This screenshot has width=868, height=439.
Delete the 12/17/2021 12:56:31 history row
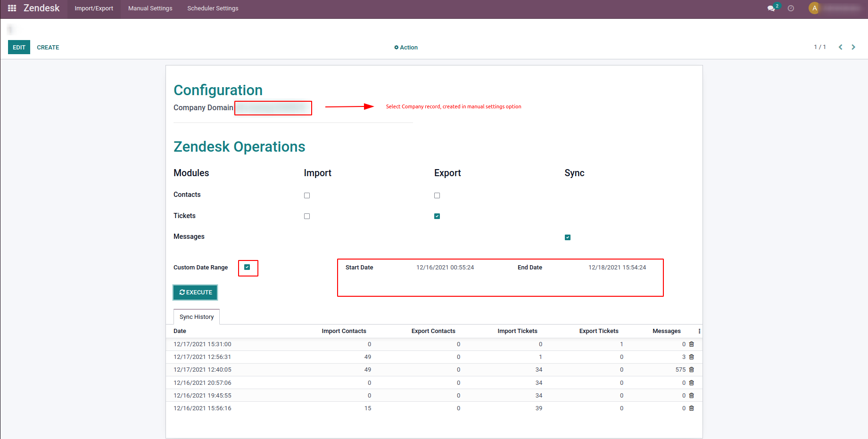click(x=692, y=357)
